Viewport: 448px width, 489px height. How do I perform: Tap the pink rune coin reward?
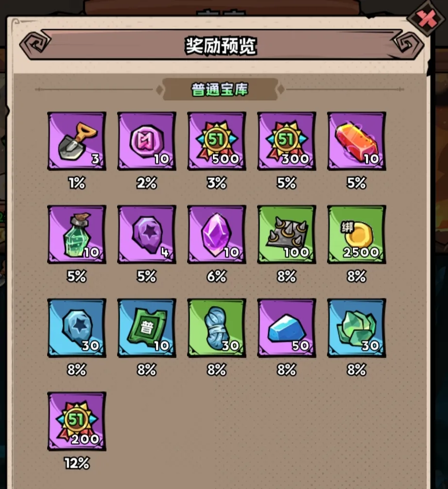tap(147, 141)
